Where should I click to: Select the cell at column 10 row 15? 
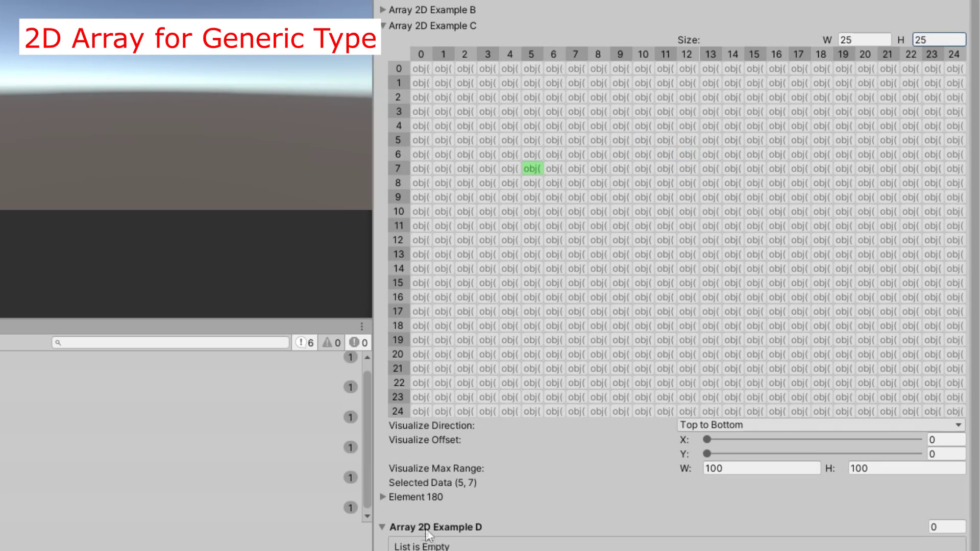click(x=643, y=283)
